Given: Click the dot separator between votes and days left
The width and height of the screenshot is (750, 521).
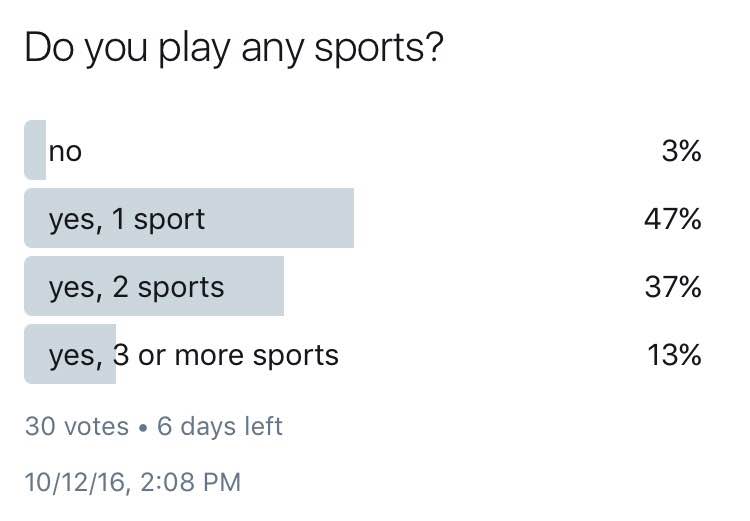Looking at the screenshot, I should pos(143,427).
